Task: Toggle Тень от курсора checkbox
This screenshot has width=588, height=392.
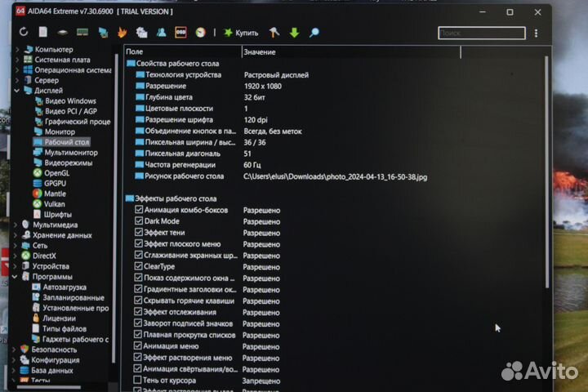Action: (137, 380)
